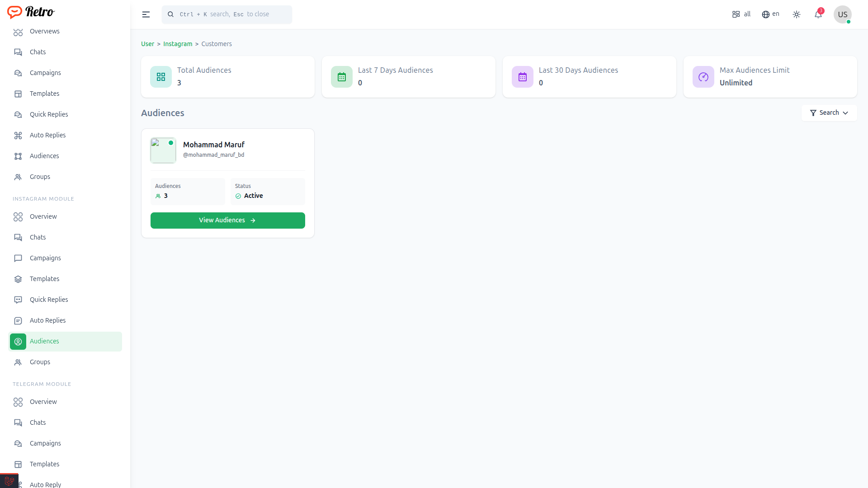The image size is (868, 488).
Task: Click the hamburger sidebar collapse icon
Action: [146, 14]
